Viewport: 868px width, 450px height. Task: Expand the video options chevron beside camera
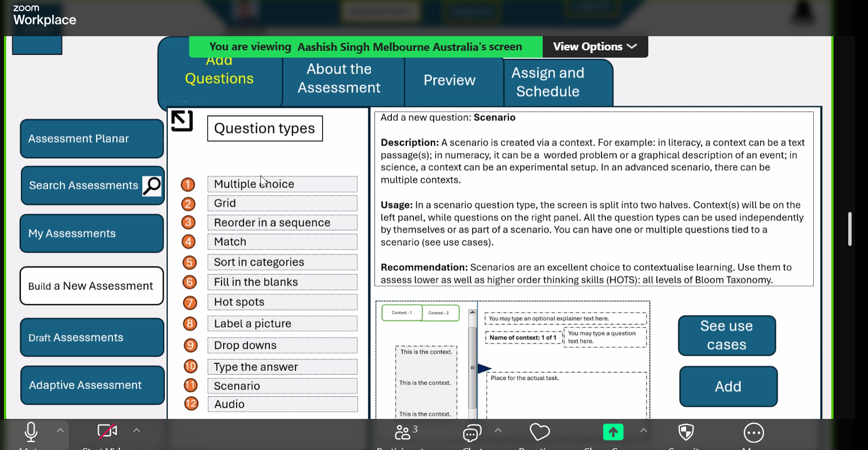coord(137,431)
